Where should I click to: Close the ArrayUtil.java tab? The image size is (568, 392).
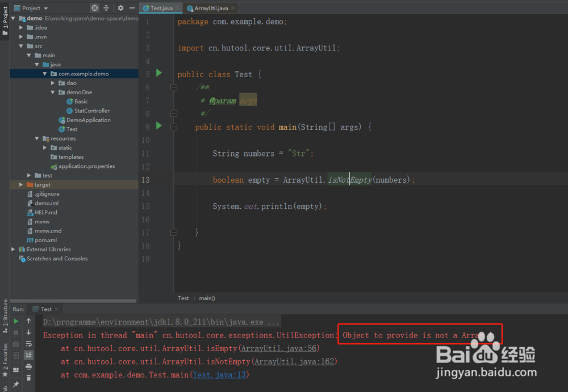click(x=233, y=8)
